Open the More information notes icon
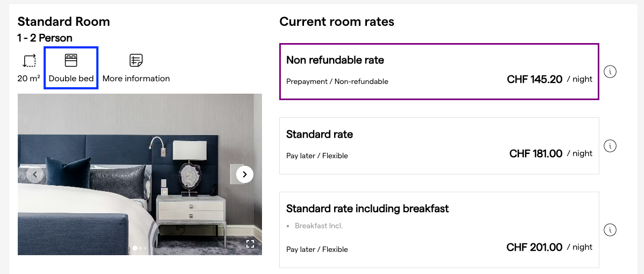This screenshot has height=274, width=644. (136, 60)
